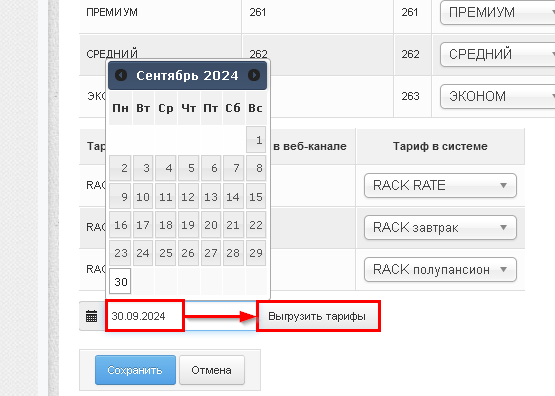Click the Сентябрь 2024 calendar header
Screen dimensions: 555x396
click(x=187, y=75)
